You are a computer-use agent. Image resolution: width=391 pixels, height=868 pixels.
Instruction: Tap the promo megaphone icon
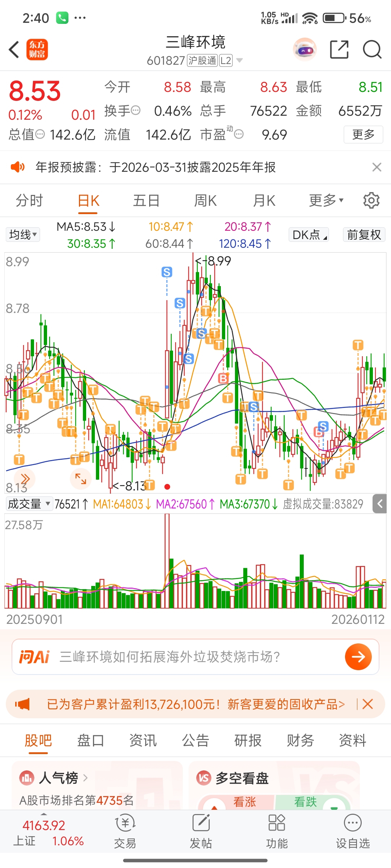click(x=22, y=704)
